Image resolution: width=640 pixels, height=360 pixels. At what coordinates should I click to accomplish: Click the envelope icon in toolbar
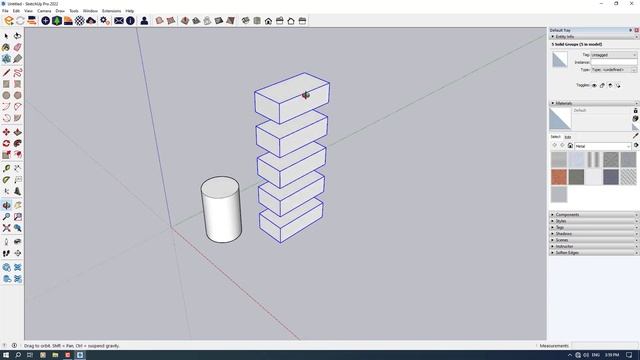(x=119, y=21)
